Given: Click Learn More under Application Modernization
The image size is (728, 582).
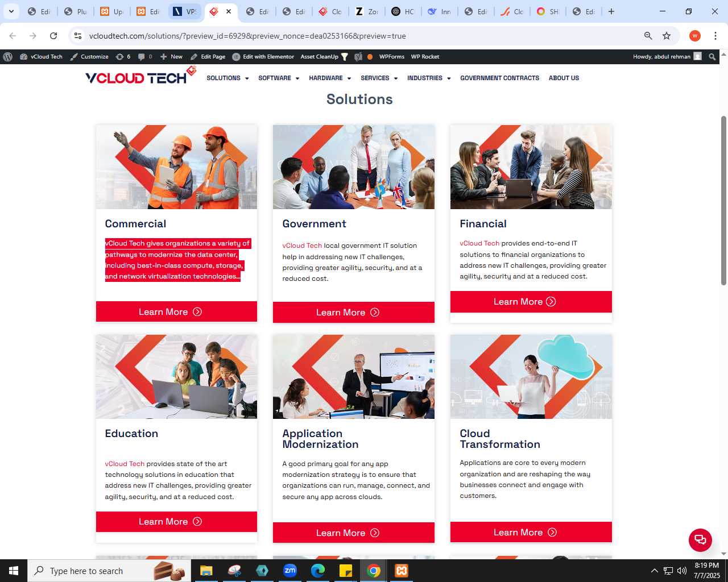Looking at the screenshot, I should tap(354, 533).
